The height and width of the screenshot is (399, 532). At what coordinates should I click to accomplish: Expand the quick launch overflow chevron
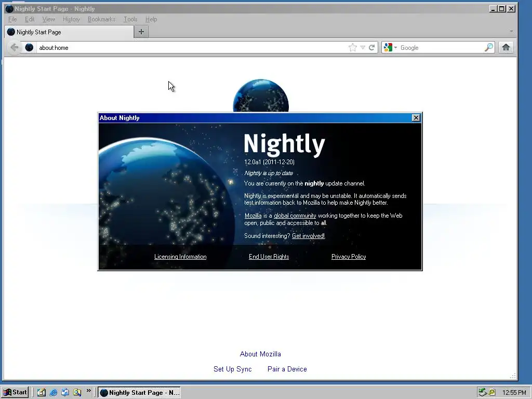click(88, 391)
